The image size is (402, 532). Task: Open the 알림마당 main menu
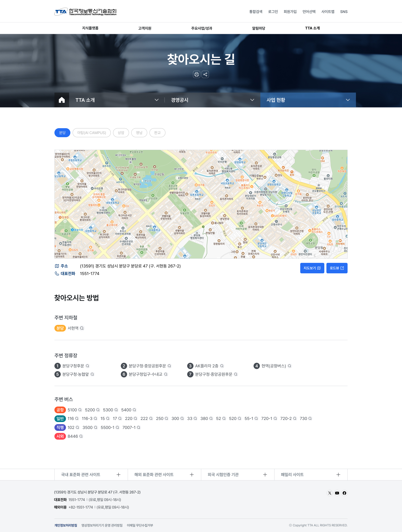pos(258,28)
